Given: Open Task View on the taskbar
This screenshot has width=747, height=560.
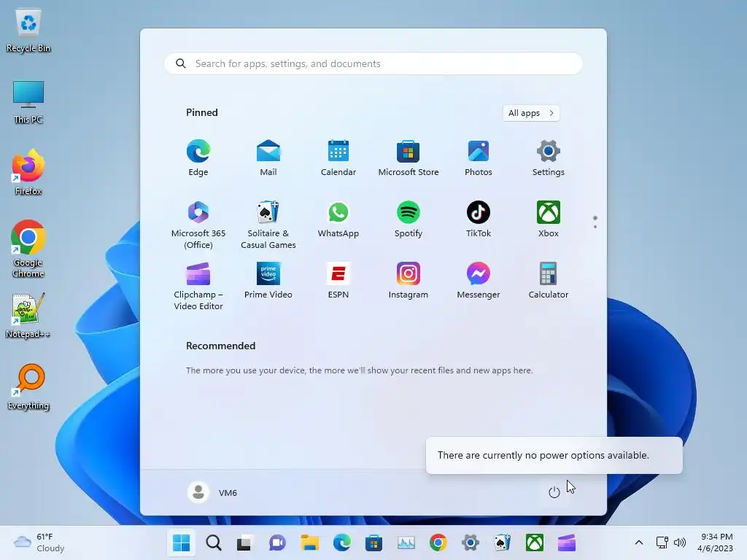Looking at the screenshot, I should pyautogui.click(x=245, y=542).
